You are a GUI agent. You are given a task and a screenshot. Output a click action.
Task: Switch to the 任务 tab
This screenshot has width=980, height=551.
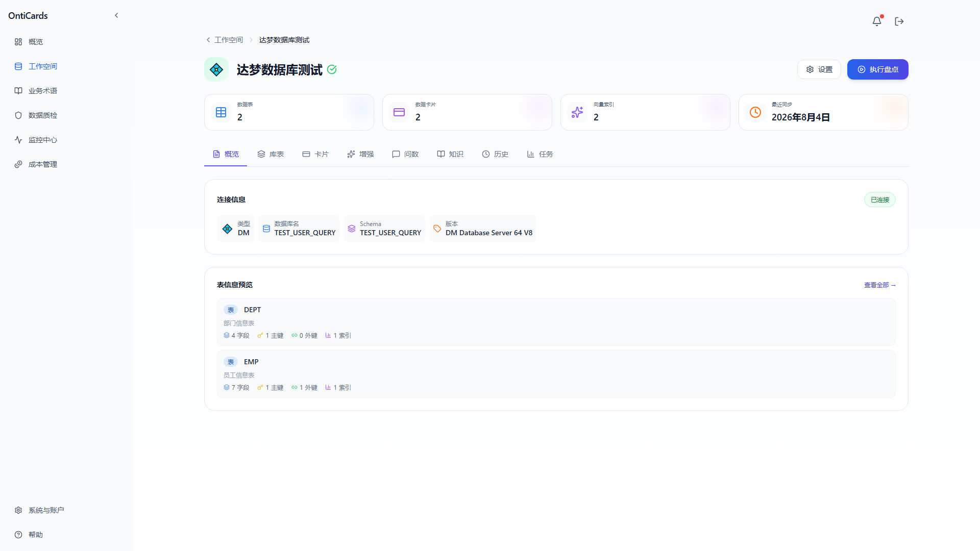(x=540, y=154)
